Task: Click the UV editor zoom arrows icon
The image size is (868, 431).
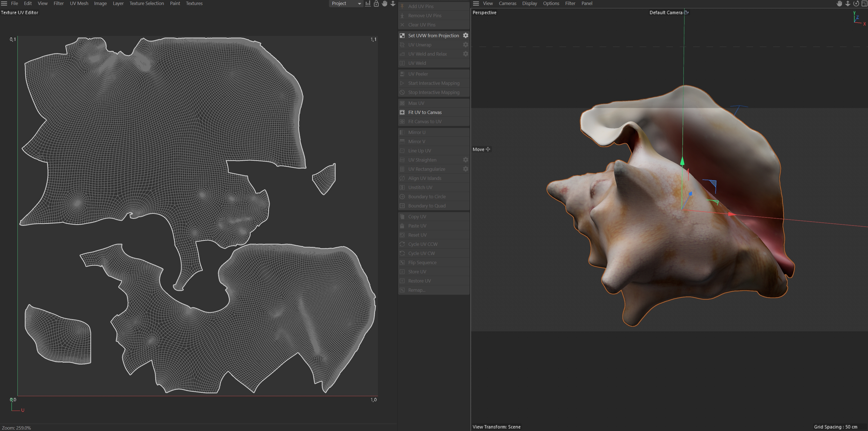Action: point(393,3)
